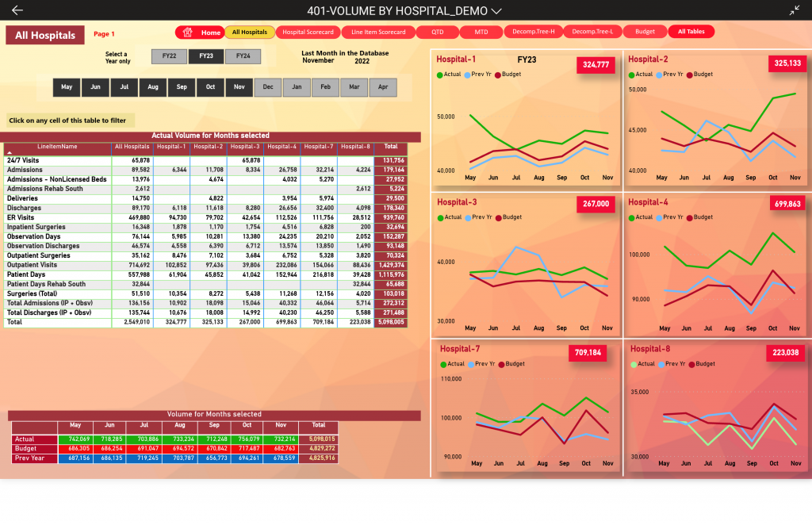Click the All Tables button
The image size is (812, 525).
tap(691, 32)
